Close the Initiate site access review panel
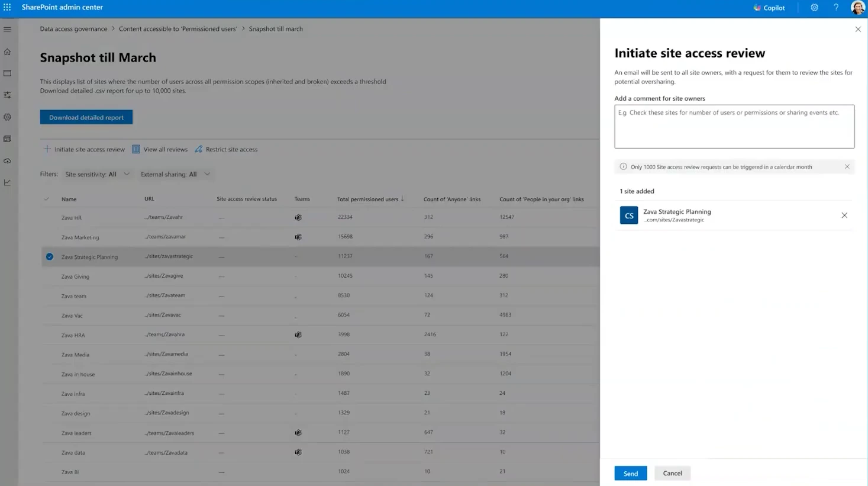This screenshot has width=868, height=486. click(x=858, y=29)
